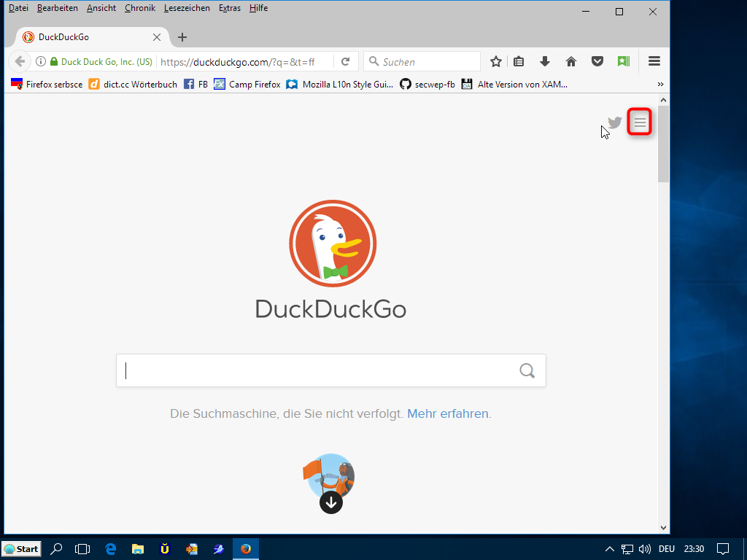Open DuckDuckGo page hamburger menu
Screen dimensions: 747x560
coord(639,122)
